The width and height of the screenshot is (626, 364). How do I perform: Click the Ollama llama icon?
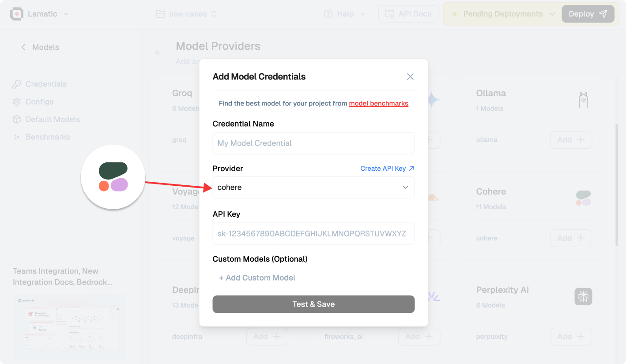(583, 100)
